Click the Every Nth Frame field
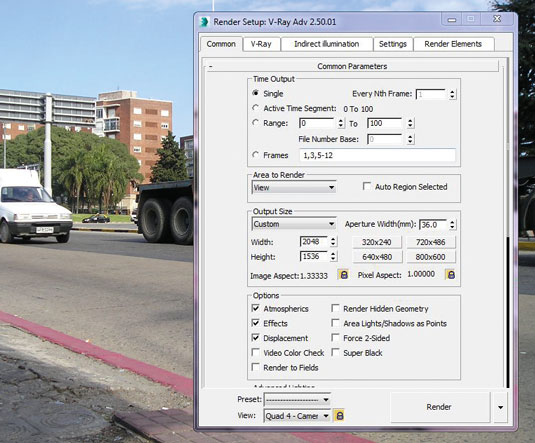 click(x=431, y=94)
